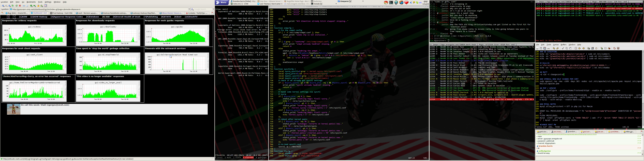Click the Print icon in Konqueror toolbar

pyautogui.click(x=24, y=6)
